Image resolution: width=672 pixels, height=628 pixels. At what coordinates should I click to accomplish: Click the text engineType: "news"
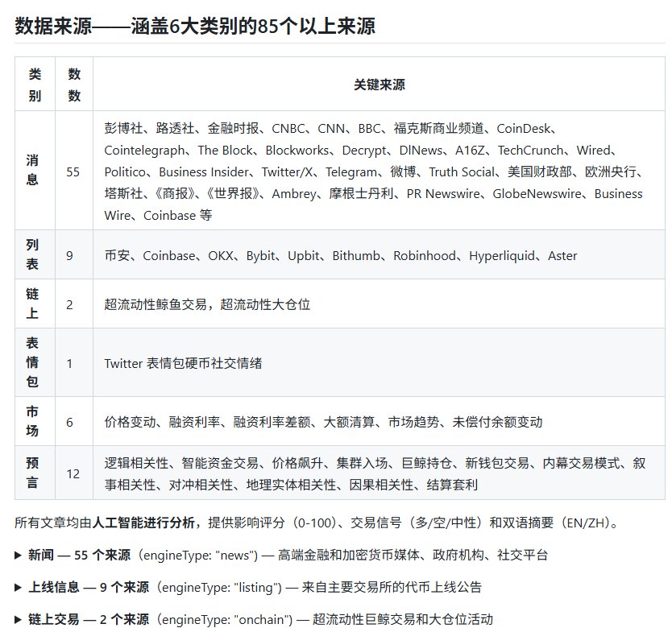[199, 556]
